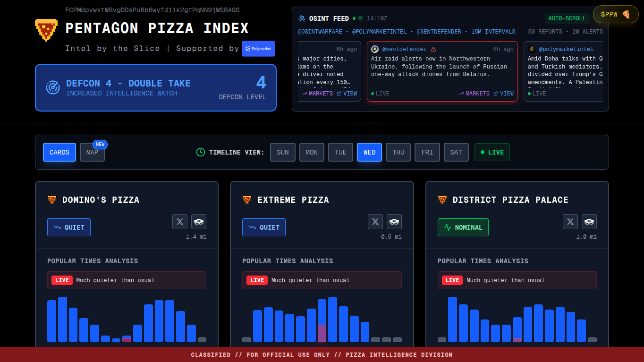Screen dimensions: 644x362
Task: Click the $PPW token button
Action: tap(616, 14)
